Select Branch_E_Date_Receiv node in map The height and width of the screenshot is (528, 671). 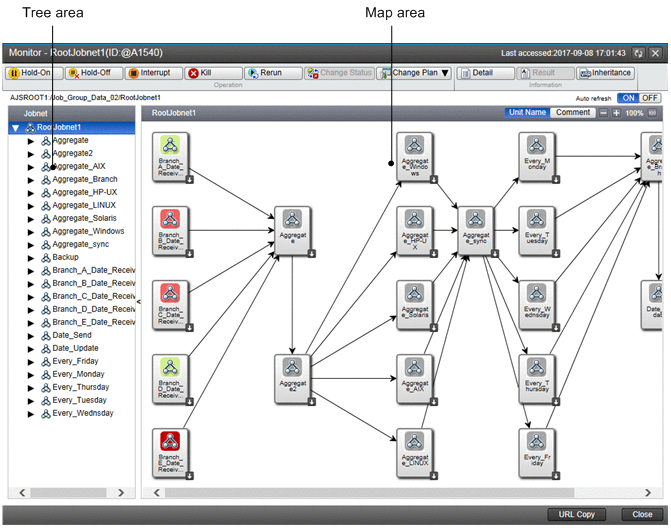click(x=170, y=453)
